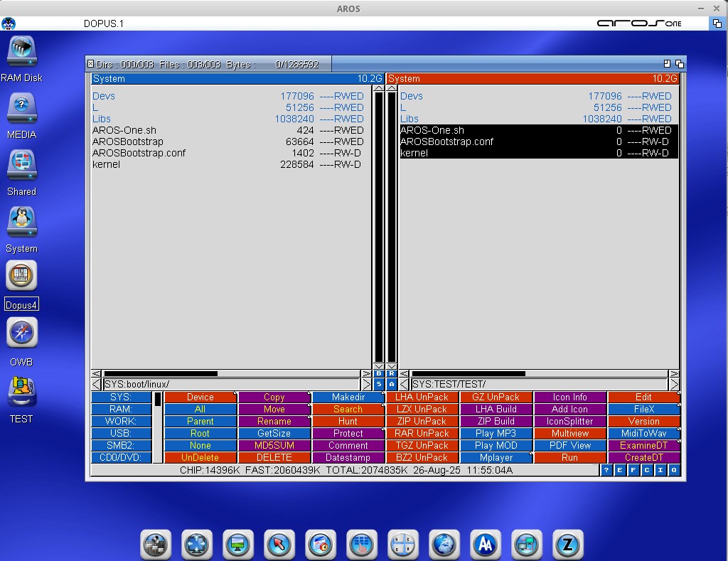Open the RAM Disk desktop icon
The width and height of the screenshot is (728, 561).
click(21, 53)
